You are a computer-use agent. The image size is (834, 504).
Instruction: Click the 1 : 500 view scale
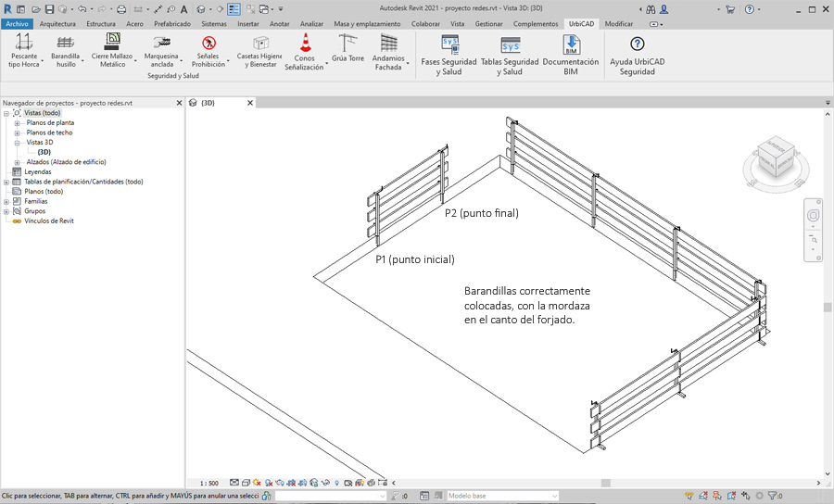tap(209, 483)
